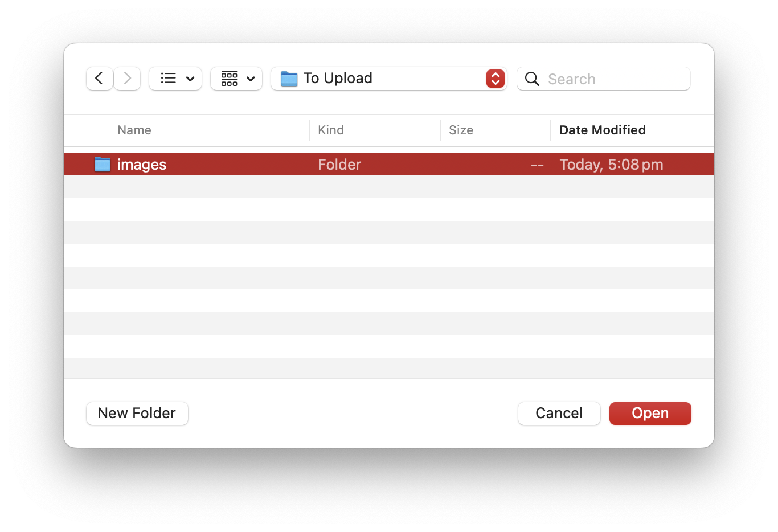Open the list view options dropdown
Image resolution: width=778 pixels, height=532 pixels.
[175, 79]
